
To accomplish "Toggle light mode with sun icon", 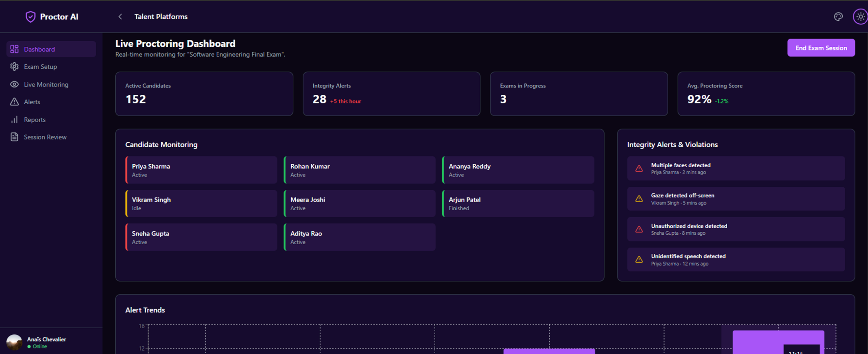I will [x=860, y=17].
